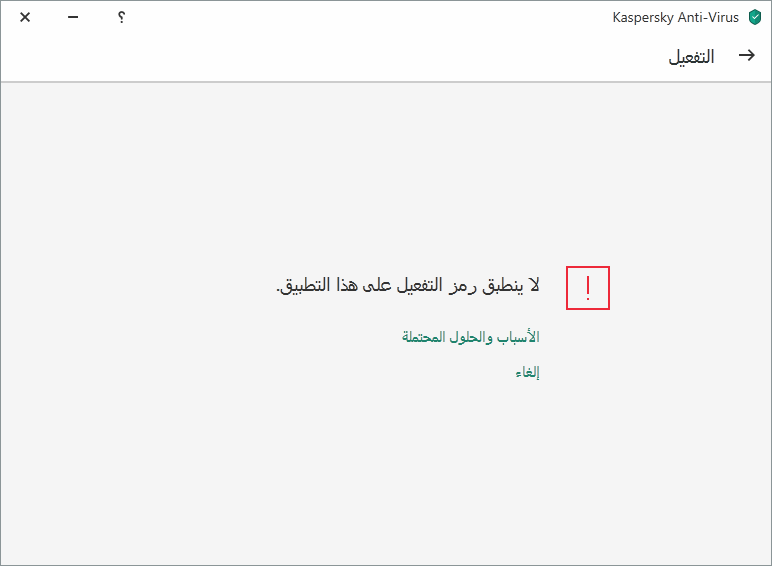Click the Kaspersky Anti-Virus title text
Viewport: 772px width, 566px height.
[x=676, y=18]
